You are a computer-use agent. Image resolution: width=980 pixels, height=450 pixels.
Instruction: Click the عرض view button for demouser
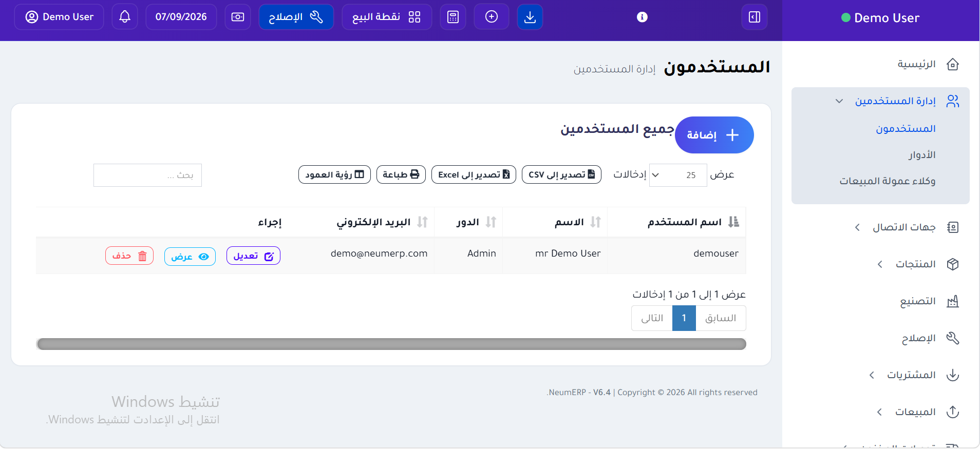click(x=190, y=256)
